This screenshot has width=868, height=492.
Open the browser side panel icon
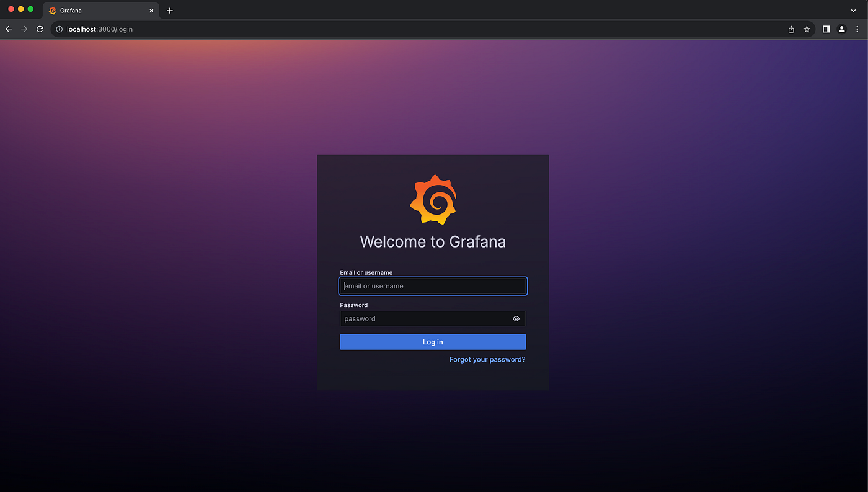point(826,29)
